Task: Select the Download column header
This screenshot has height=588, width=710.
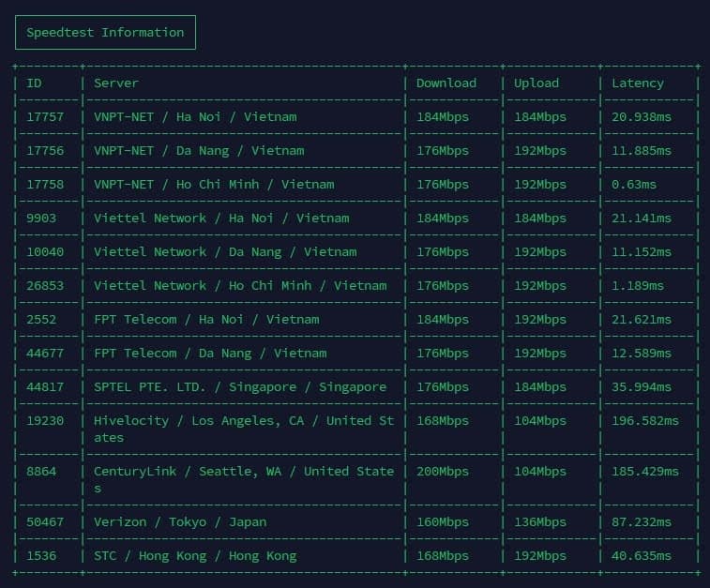Action: click(x=446, y=83)
